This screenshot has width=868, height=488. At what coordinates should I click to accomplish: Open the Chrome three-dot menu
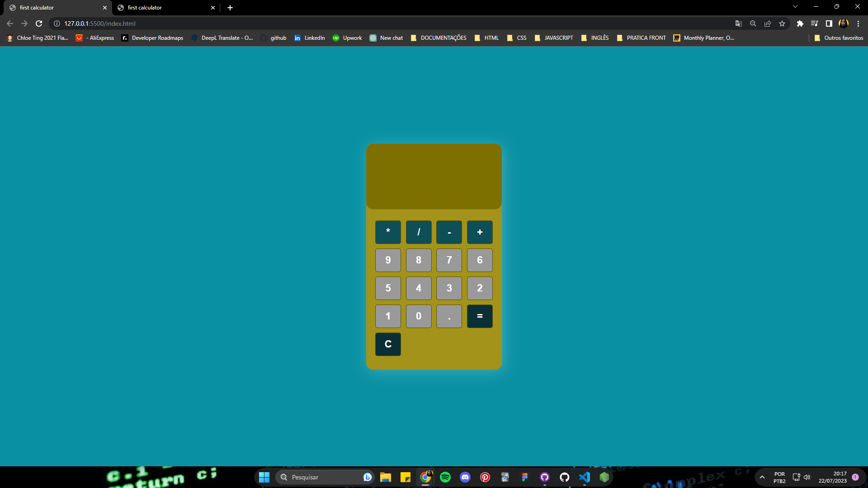858,23
